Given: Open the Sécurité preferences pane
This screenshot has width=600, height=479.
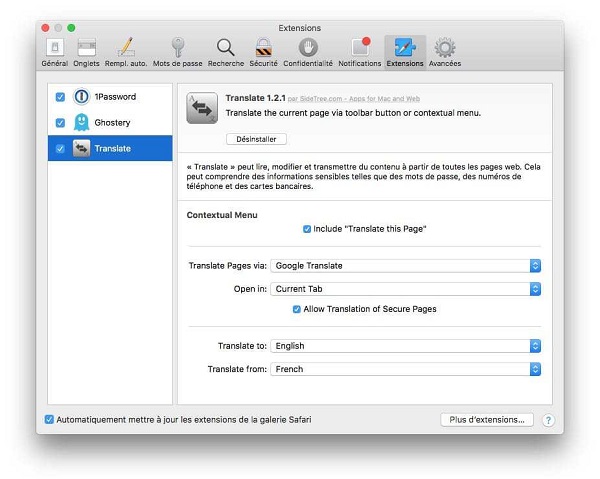Looking at the screenshot, I should tap(263, 53).
